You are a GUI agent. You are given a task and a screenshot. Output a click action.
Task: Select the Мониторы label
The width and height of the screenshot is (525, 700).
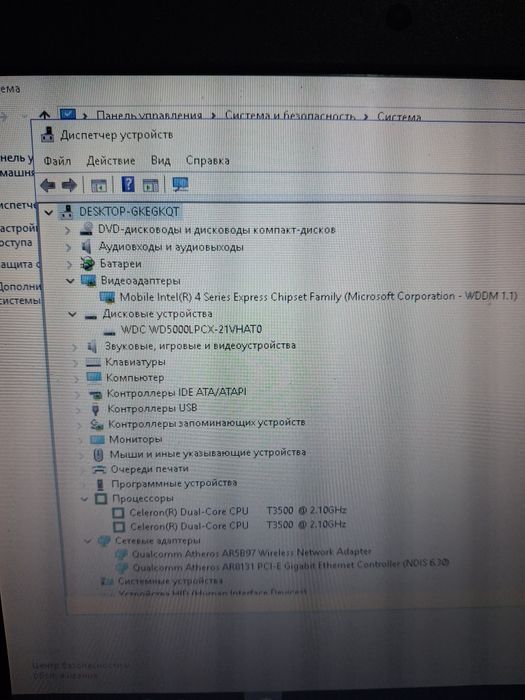135,439
